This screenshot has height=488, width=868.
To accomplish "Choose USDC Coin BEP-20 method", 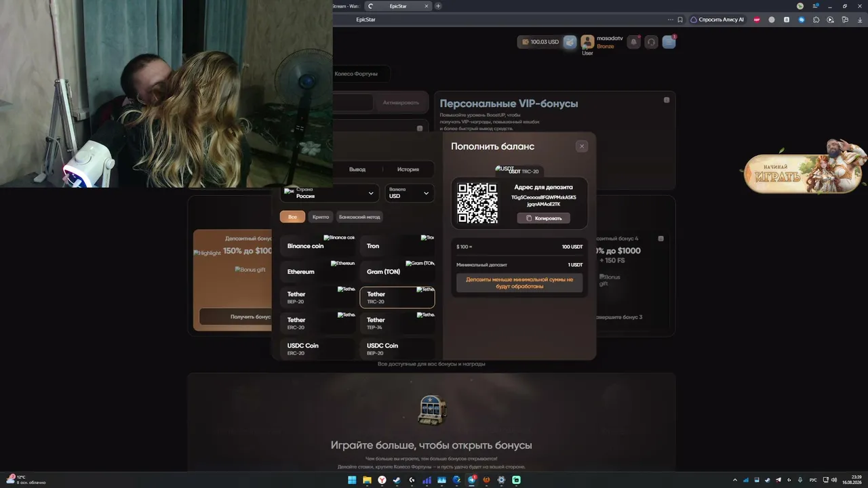I will 397,348.
